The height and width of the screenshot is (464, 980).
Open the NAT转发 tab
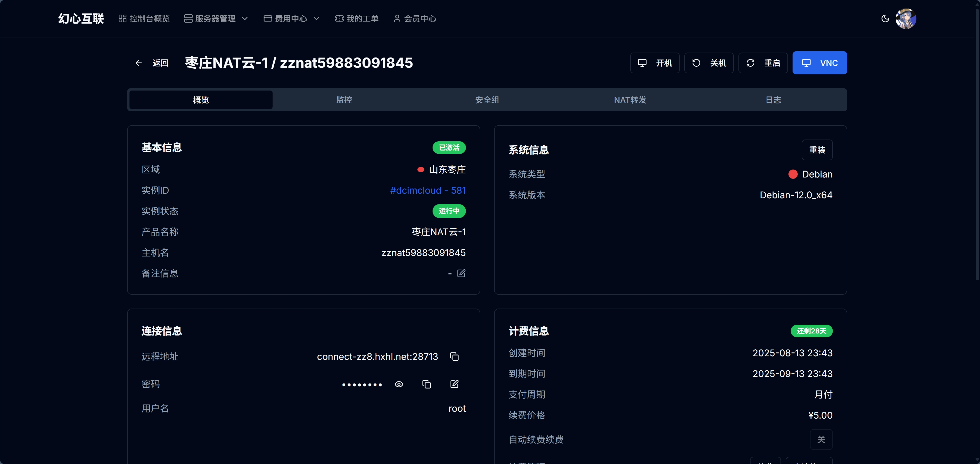click(630, 100)
